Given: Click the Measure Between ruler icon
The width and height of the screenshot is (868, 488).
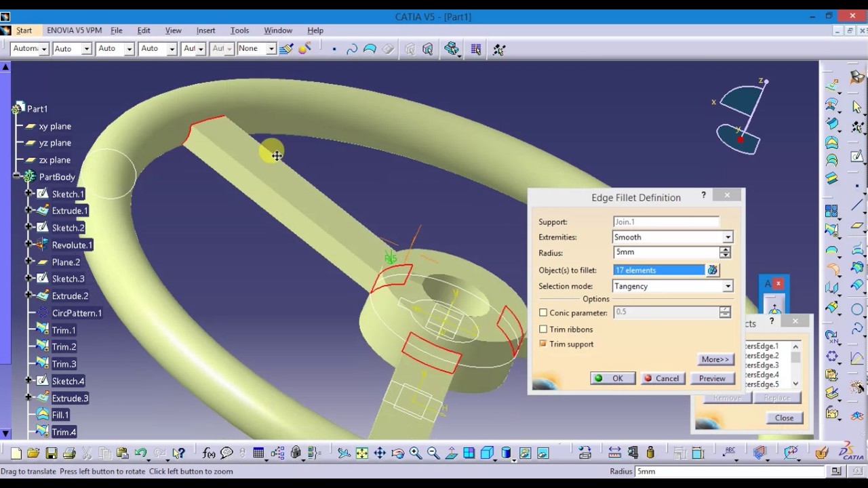Looking at the screenshot, I should [x=614, y=453].
